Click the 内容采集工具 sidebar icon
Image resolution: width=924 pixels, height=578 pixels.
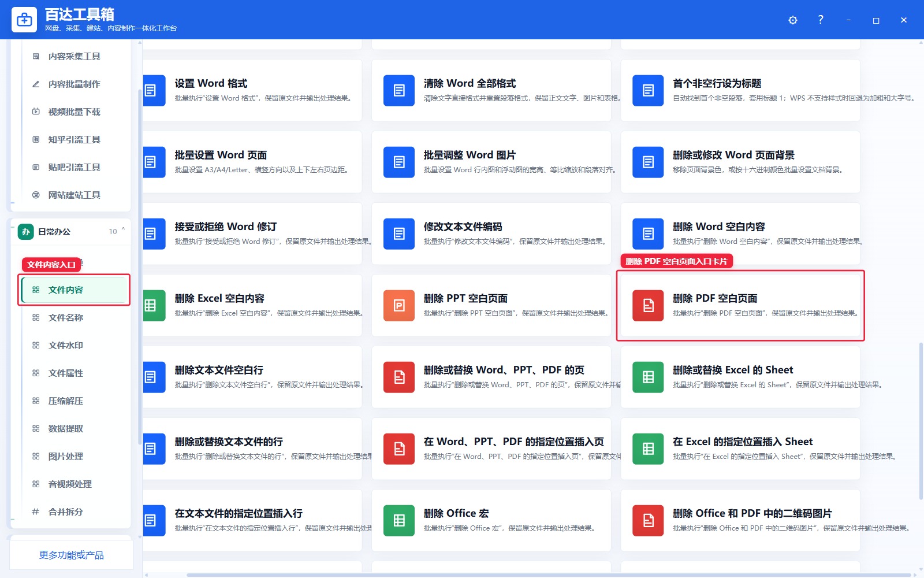36,56
